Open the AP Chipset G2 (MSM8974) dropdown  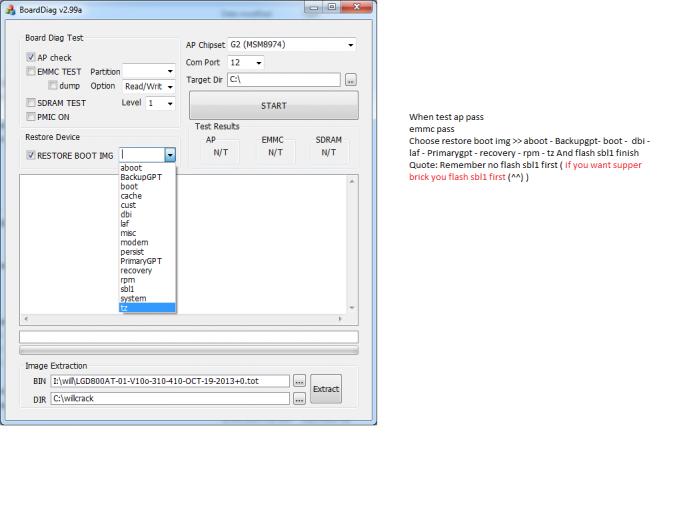(x=292, y=45)
